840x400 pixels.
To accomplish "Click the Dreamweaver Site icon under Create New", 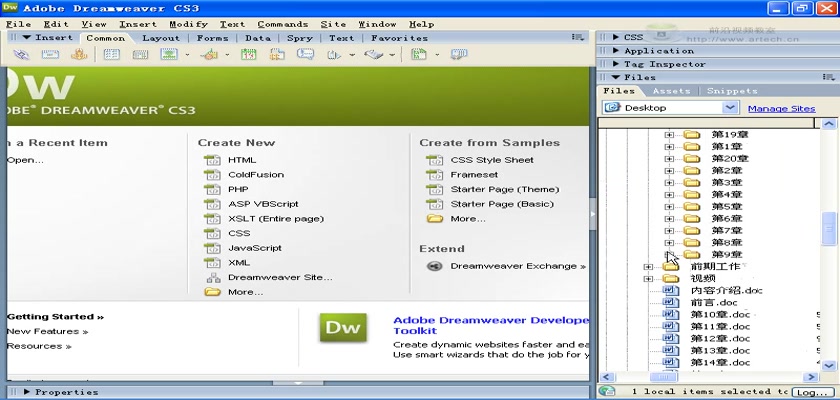I will (x=213, y=277).
